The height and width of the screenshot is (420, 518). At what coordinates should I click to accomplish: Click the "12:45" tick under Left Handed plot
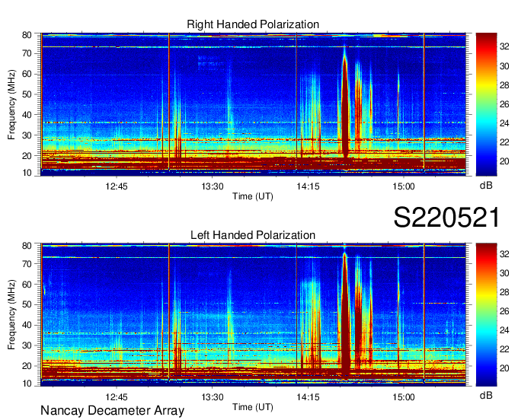(x=117, y=397)
